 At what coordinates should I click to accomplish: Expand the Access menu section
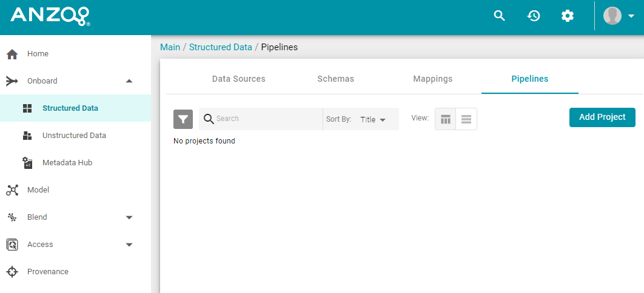129,245
